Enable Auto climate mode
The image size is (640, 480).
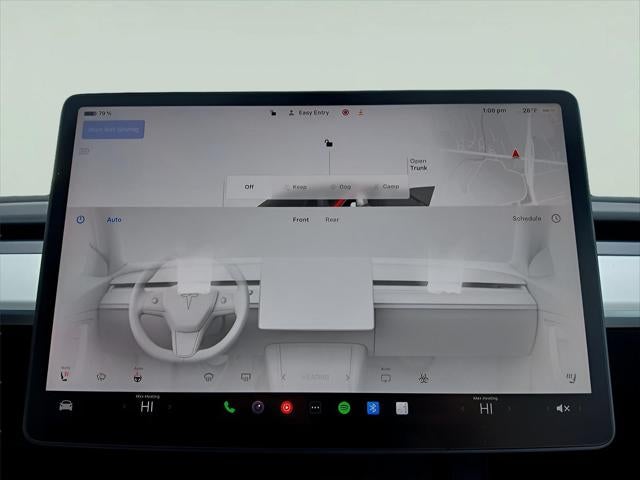pyautogui.click(x=114, y=219)
